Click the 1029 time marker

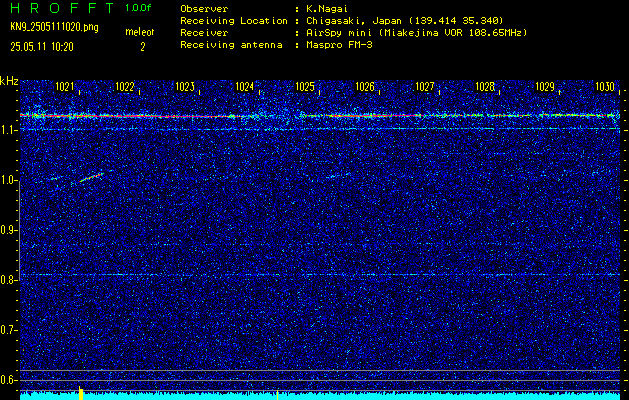pyautogui.click(x=545, y=87)
